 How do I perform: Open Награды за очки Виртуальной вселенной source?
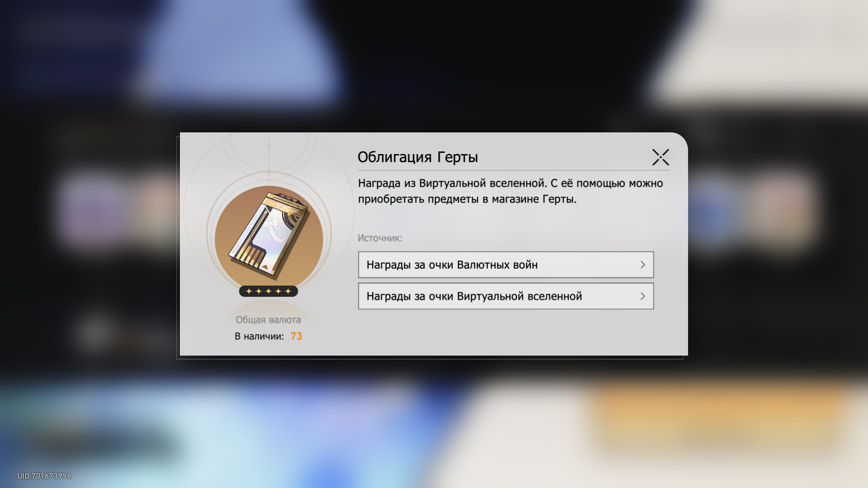point(506,296)
